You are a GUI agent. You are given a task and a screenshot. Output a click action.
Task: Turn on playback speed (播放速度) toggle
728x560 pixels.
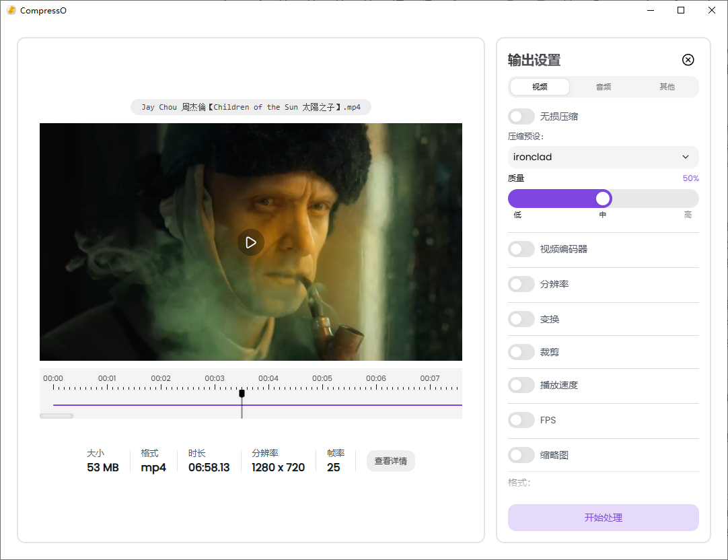click(521, 385)
